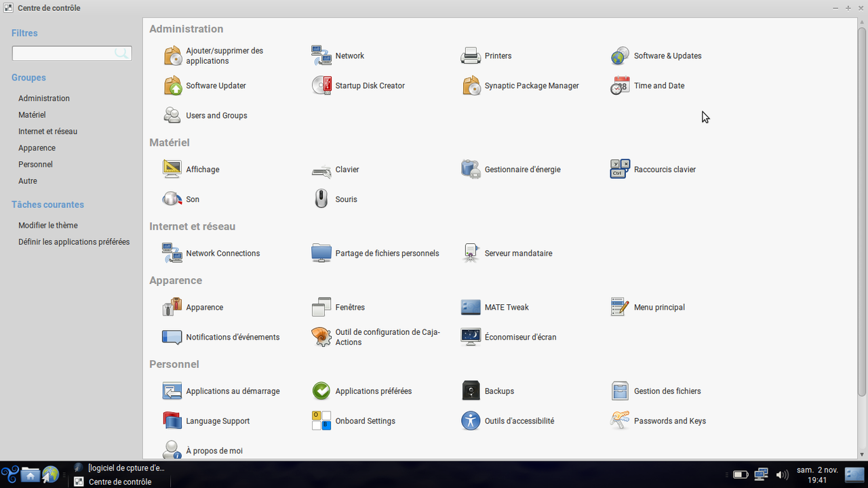Viewport: 868px width, 488px height.
Task: Select Autre group in sidebar
Action: point(28,181)
